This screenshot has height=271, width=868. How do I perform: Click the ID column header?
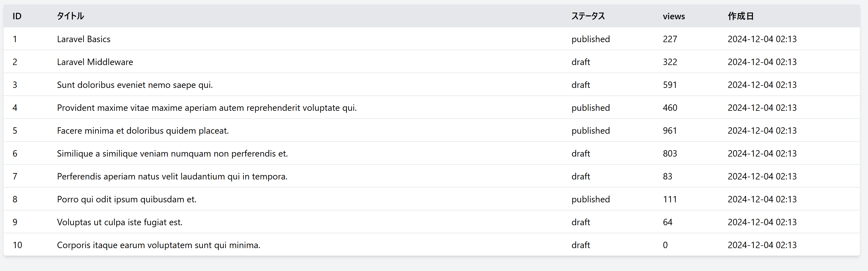(x=17, y=16)
